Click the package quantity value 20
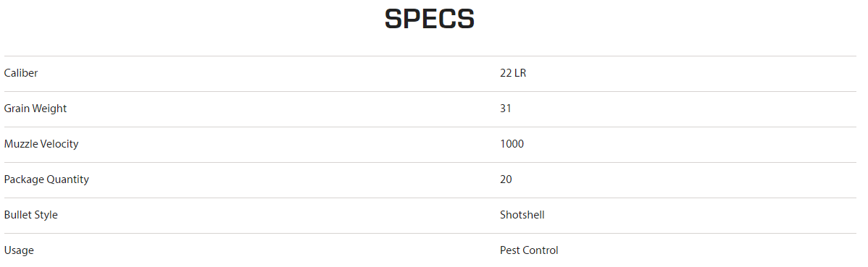868x267 pixels. 506,179
